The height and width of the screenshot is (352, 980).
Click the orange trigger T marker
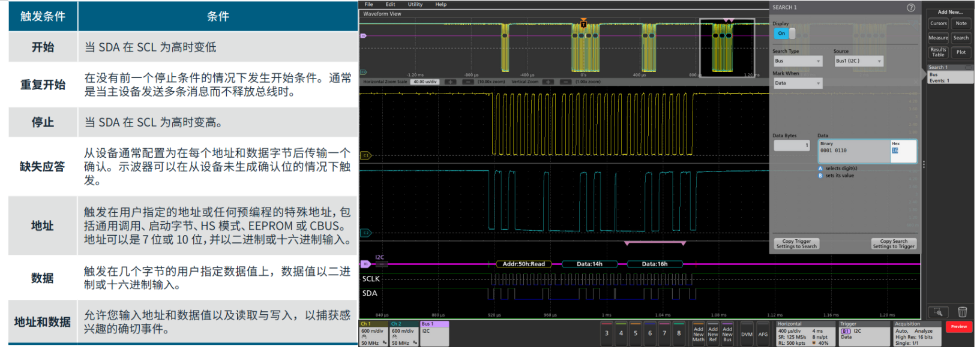point(583,25)
